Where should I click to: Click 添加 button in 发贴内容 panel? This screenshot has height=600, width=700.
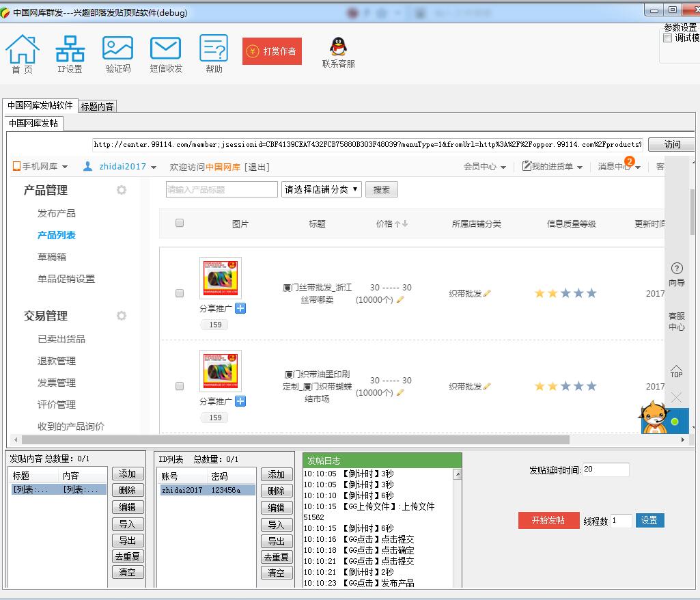(x=128, y=474)
